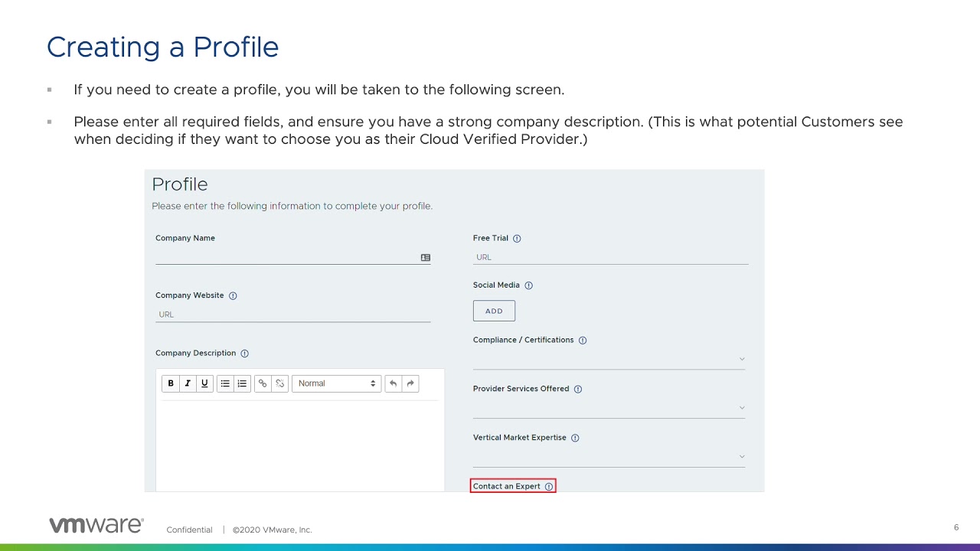Show info for Company Website
The image size is (980, 551).
pos(233,295)
